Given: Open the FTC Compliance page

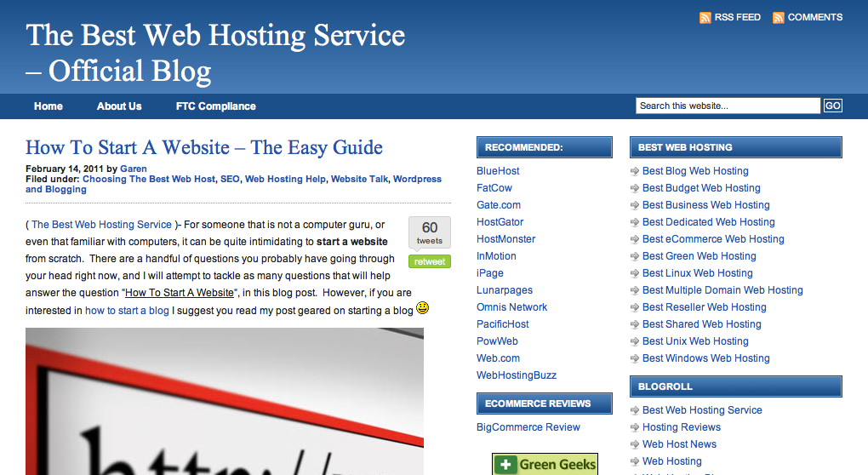Looking at the screenshot, I should click(x=216, y=106).
